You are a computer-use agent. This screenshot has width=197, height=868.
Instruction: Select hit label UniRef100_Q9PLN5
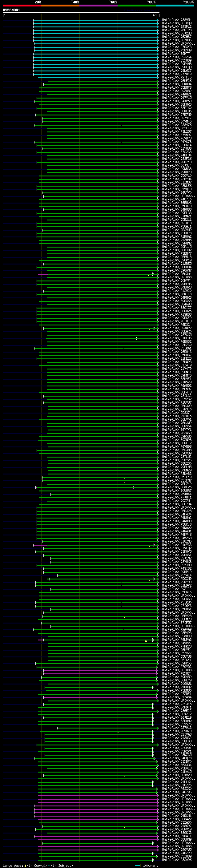coord(176,467)
